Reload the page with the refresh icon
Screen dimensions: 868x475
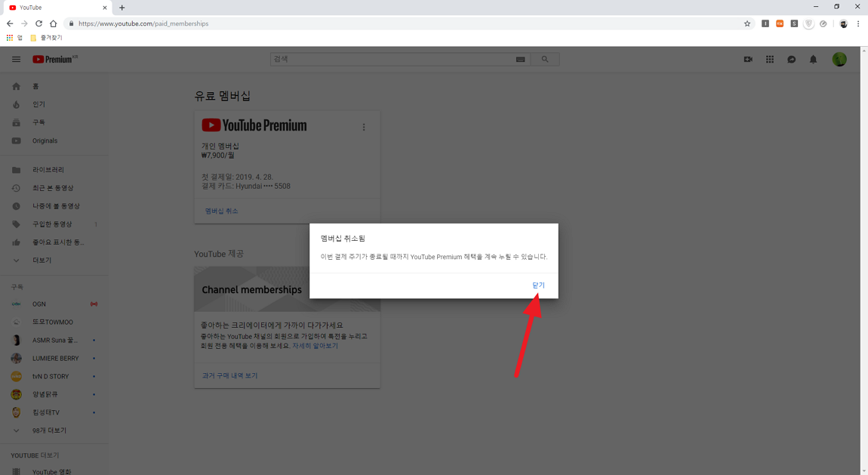click(38, 23)
